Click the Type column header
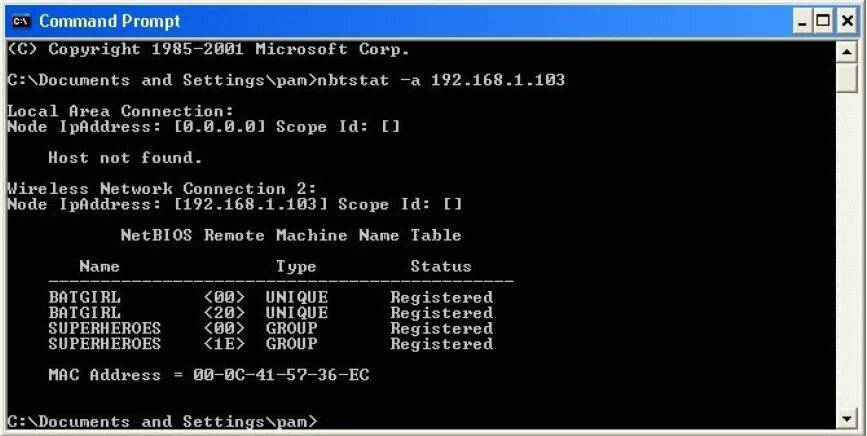The width and height of the screenshot is (867, 436). coord(296,267)
